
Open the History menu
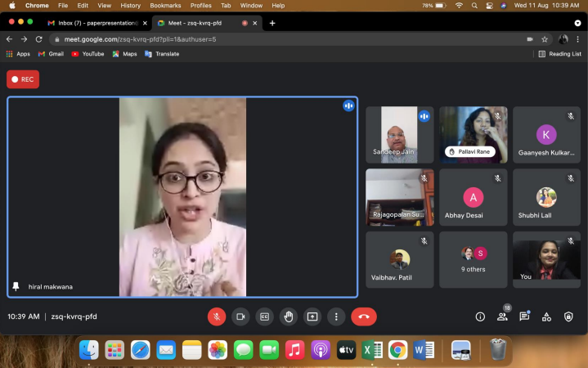pos(131,6)
